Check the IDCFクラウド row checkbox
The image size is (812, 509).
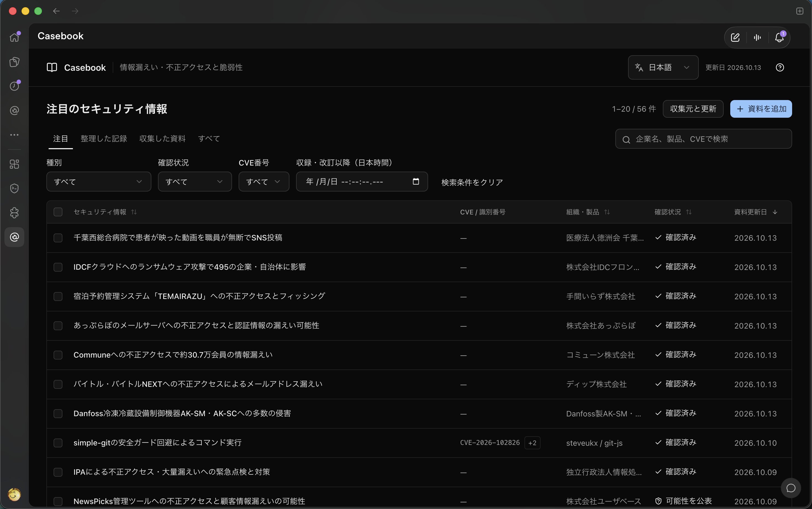(x=58, y=267)
